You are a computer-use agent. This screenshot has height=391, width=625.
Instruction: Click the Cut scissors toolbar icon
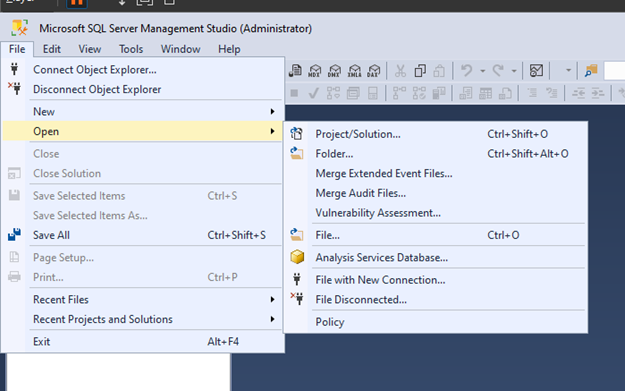click(x=400, y=71)
